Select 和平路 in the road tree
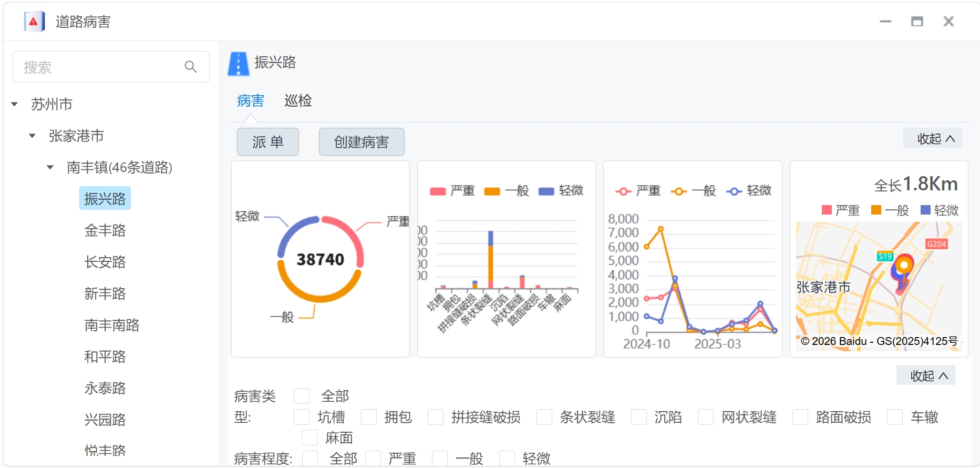980x468 pixels. pyautogui.click(x=105, y=357)
